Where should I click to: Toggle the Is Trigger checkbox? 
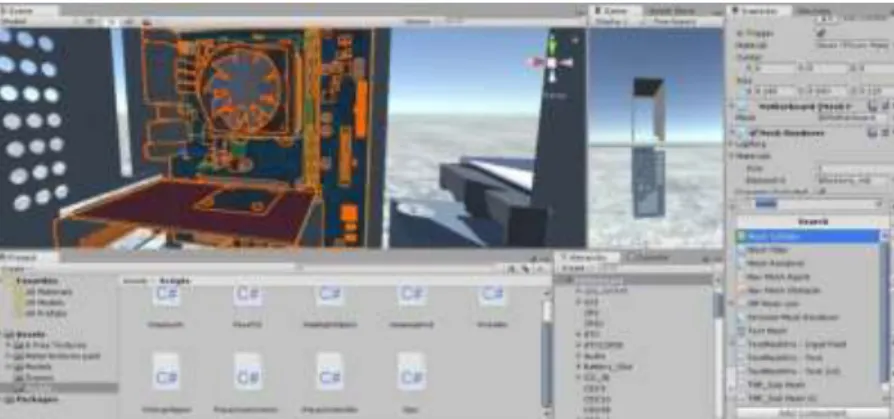822,33
